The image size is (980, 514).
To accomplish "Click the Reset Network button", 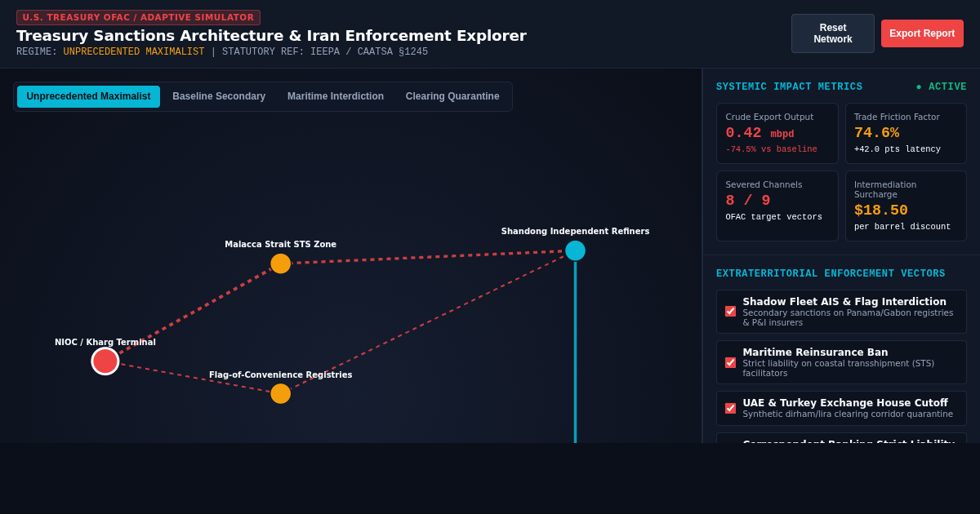I will point(832,33).
